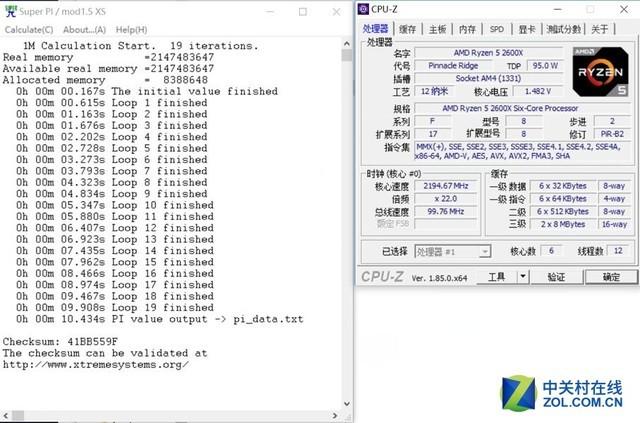Switch to the SPD tab

pos(497,29)
